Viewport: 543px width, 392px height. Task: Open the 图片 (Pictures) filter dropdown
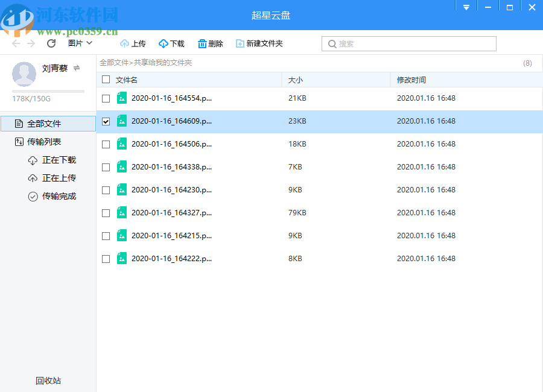80,43
